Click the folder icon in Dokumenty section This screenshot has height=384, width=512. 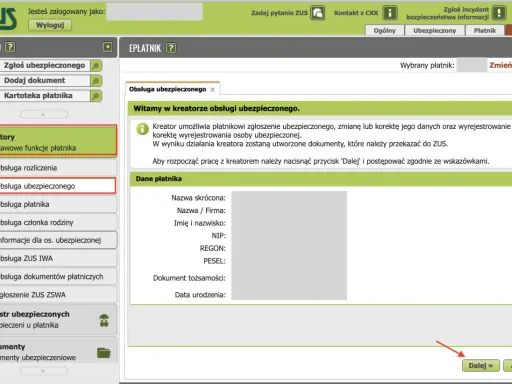(x=104, y=352)
